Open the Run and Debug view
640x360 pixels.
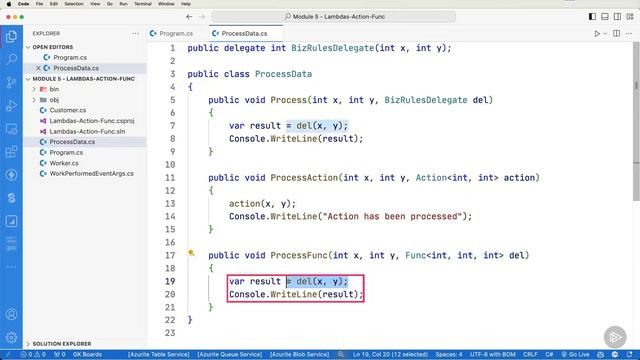coord(11,106)
